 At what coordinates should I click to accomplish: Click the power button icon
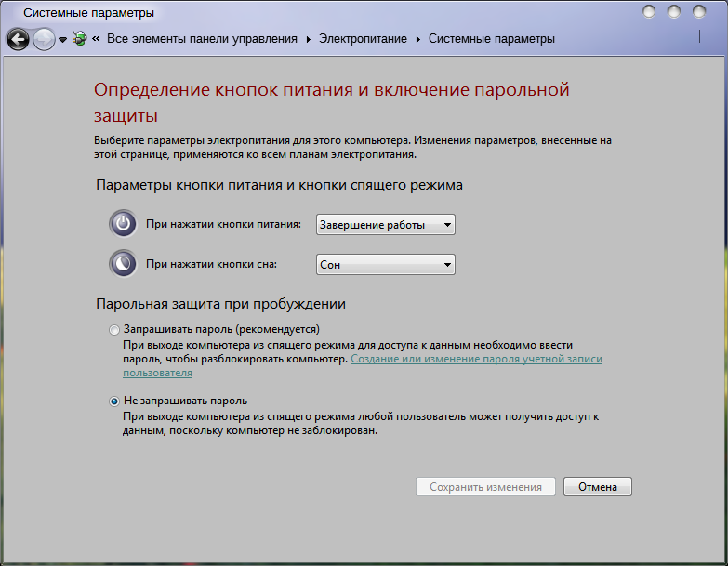(x=123, y=224)
